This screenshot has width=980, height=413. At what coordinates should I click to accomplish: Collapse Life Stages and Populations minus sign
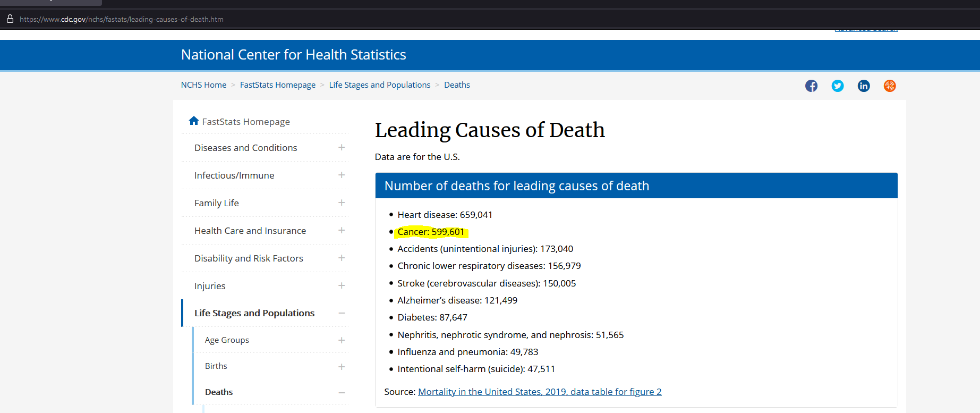click(342, 313)
